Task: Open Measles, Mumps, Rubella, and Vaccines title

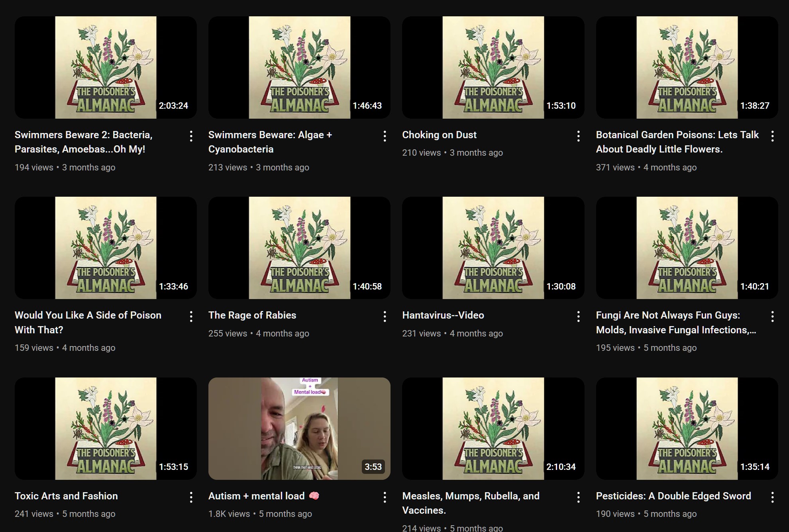Action: click(471, 503)
